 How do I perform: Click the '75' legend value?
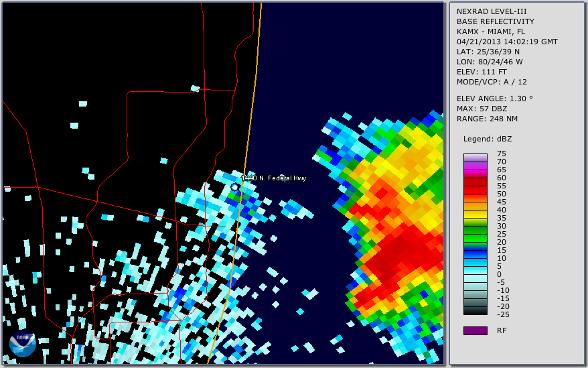click(x=502, y=154)
